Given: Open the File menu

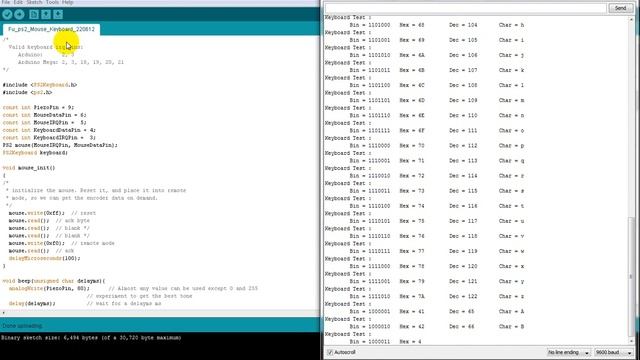Looking at the screenshot, I should pos(6,2).
